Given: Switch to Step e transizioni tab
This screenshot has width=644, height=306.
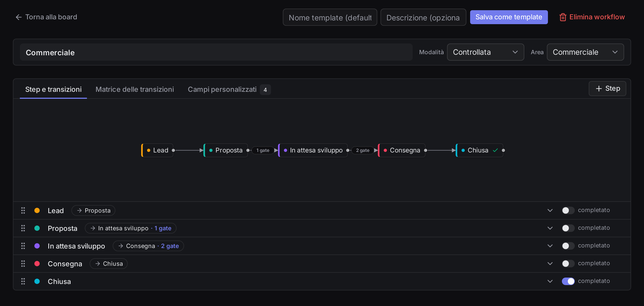Looking at the screenshot, I should pos(53,89).
